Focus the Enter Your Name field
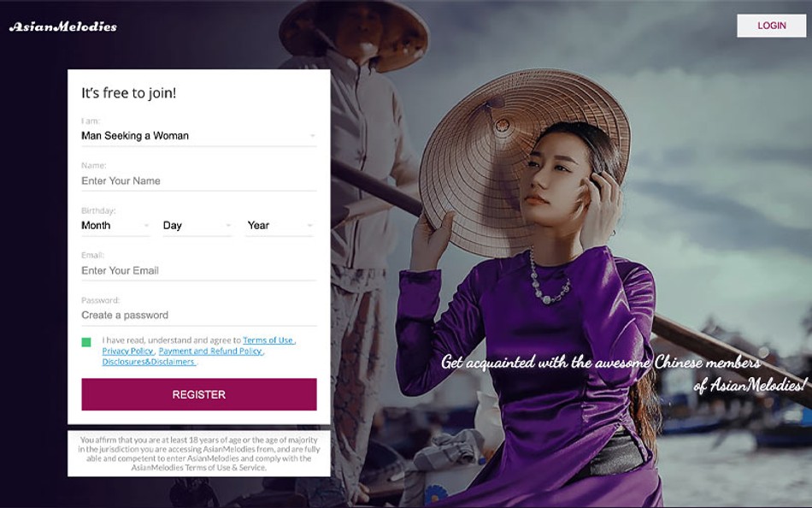The width and height of the screenshot is (812, 508). click(199, 181)
